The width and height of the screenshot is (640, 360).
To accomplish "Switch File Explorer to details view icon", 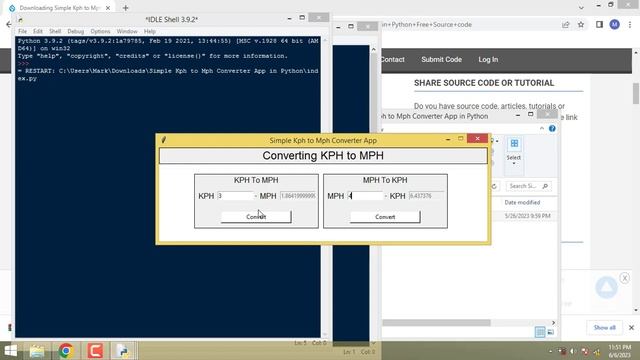I will tap(540, 332).
